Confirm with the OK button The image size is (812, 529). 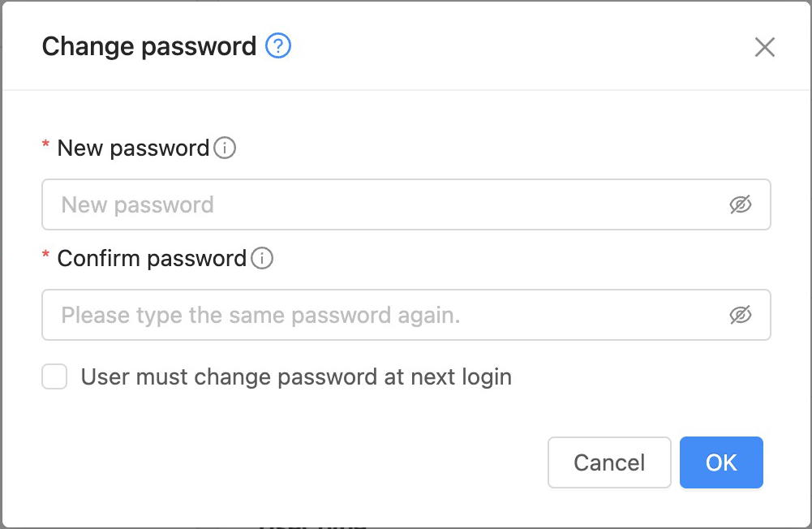click(721, 462)
